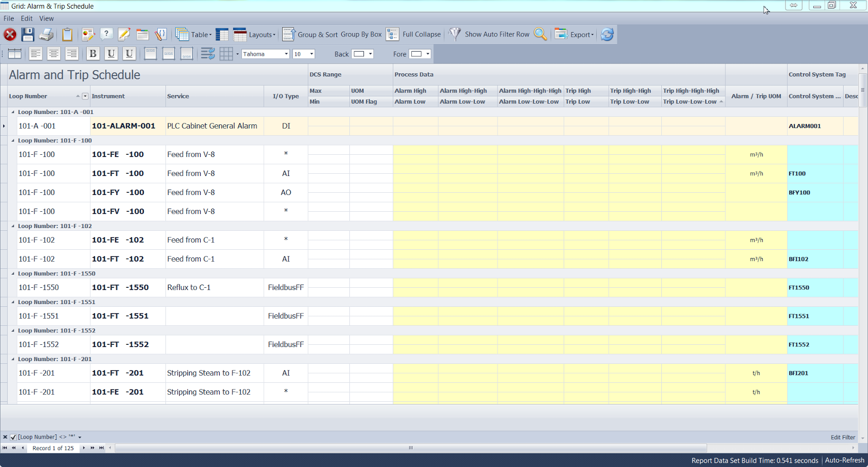Select the Reflux to C-1 service cell
Image resolution: width=868 pixels, height=467 pixels.
214,287
